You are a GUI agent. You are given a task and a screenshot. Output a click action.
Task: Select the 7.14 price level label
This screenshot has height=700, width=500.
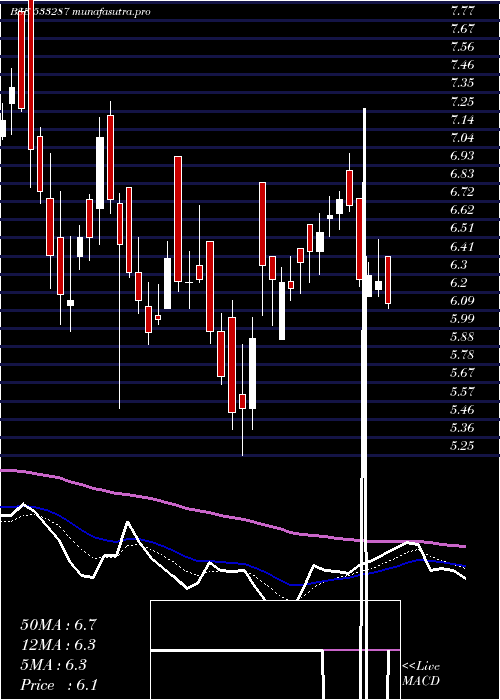click(462, 119)
